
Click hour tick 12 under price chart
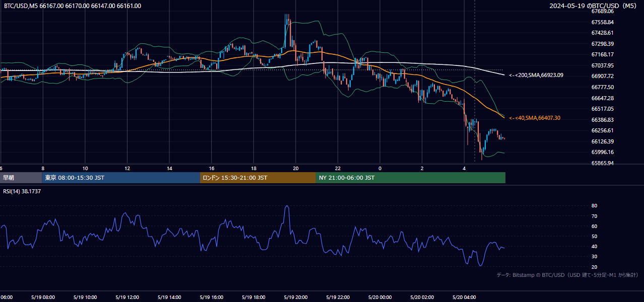coord(127,168)
